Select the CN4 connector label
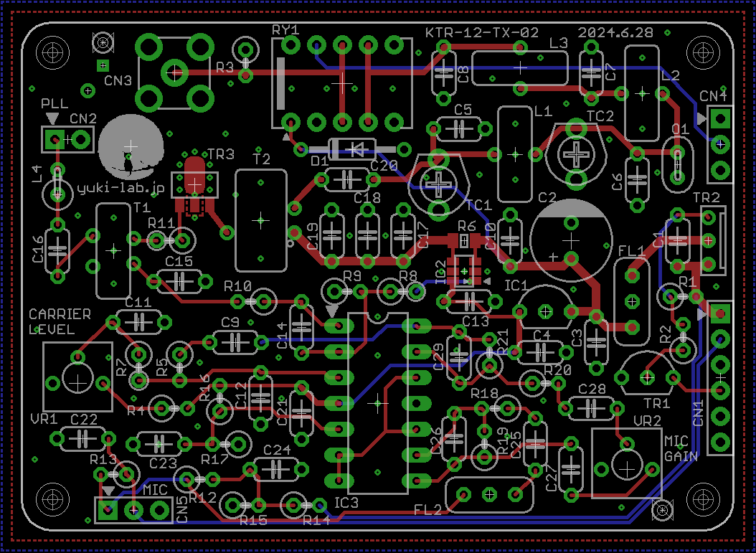 (713, 96)
